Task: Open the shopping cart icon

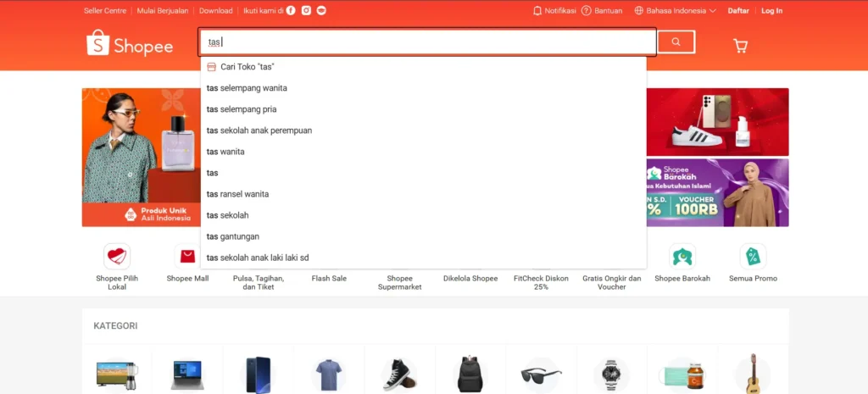Action: (x=740, y=46)
